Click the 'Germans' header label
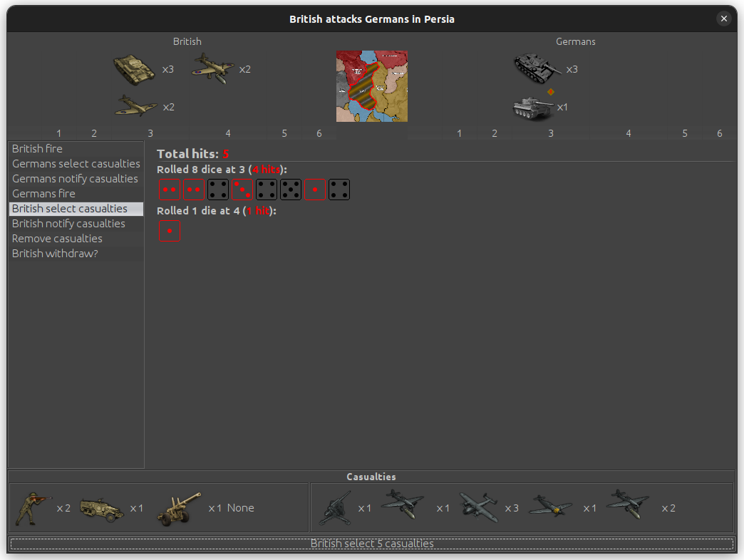 coord(576,41)
